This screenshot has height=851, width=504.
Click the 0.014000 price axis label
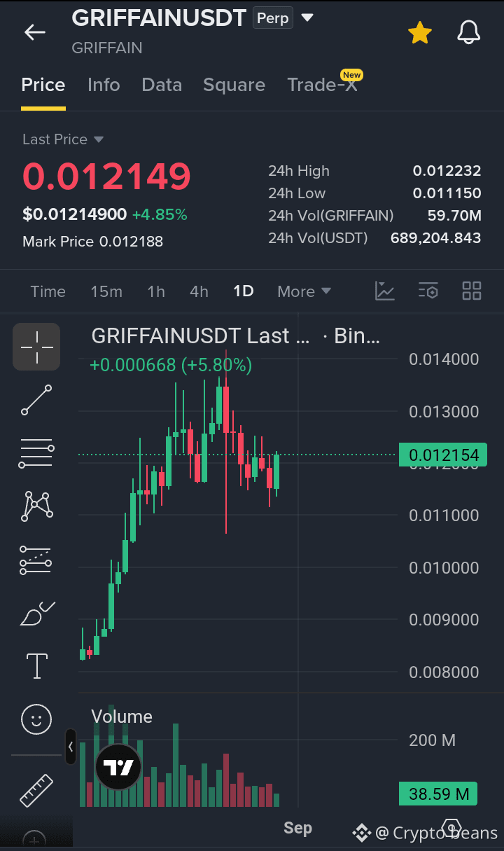click(444, 359)
